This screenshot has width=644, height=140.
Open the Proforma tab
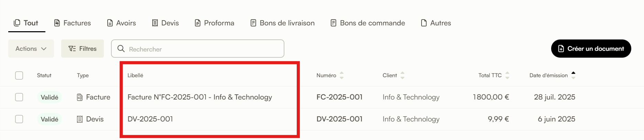coord(215,23)
